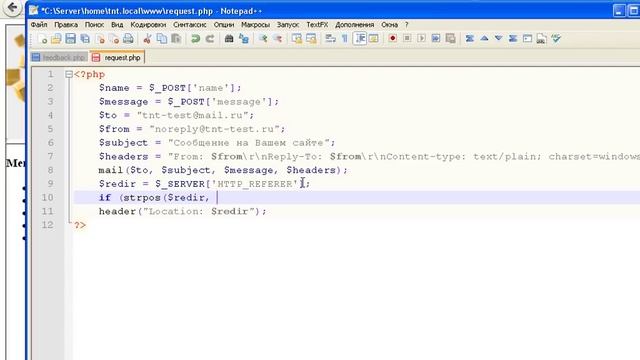
Task: Click the $subject line text
Action: point(217,143)
